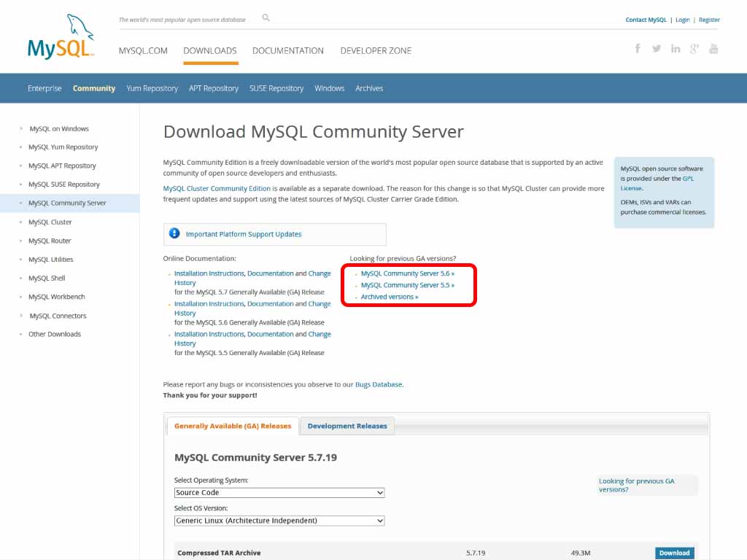Open Yum Repository in the blue bar
This screenshot has width=747, height=560.
pos(152,88)
